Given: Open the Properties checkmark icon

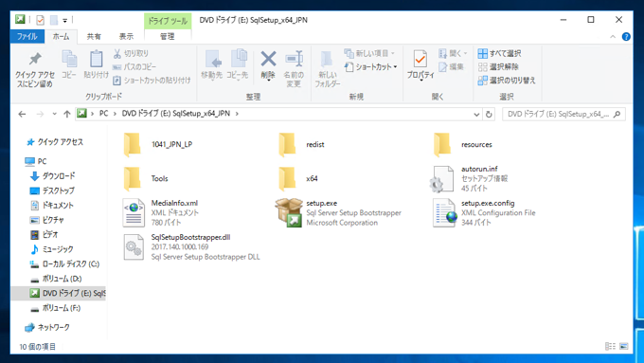Looking at the screenshot, I should coord(420,60).
